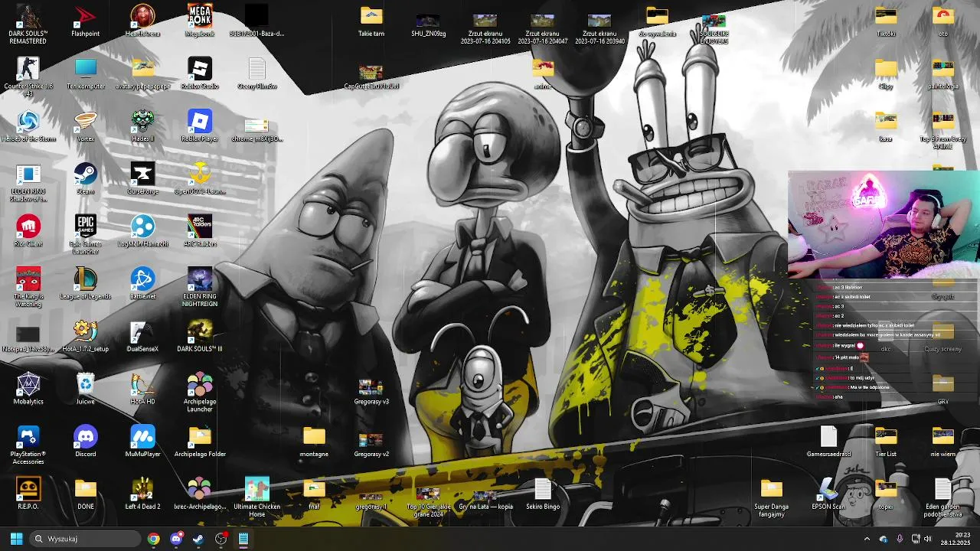Open the Tiktoki folder
This screenshot has height=551, width=980.
point(886,21)
